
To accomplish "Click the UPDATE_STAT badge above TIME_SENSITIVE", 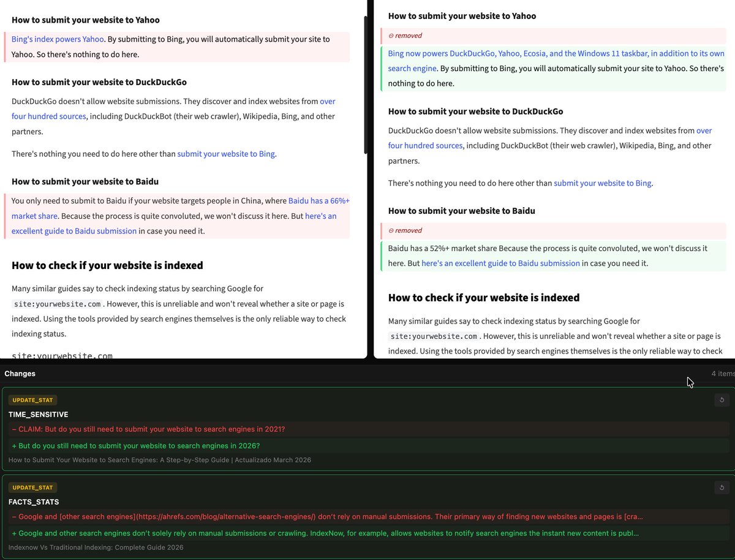I will pos(32,400).
